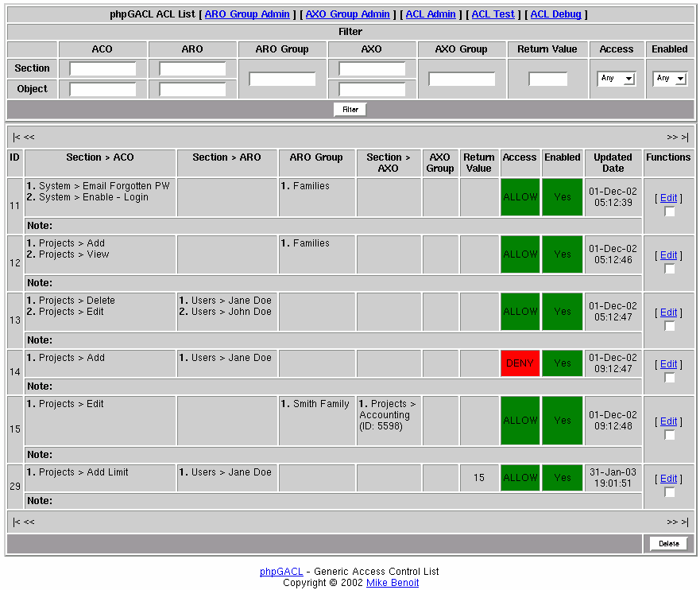Click the red DENY access cell
The height and width of the screenshot is (590, 700).
(520, 363)
